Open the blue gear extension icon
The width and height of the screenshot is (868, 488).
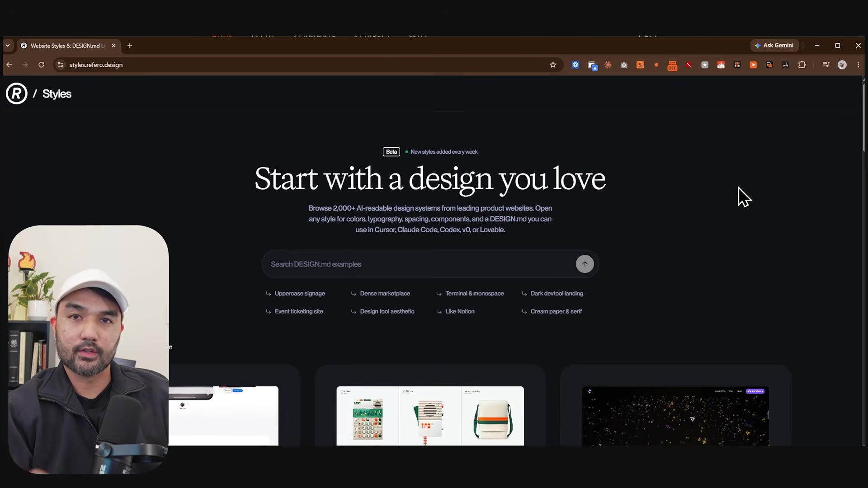tap(576, 65)
